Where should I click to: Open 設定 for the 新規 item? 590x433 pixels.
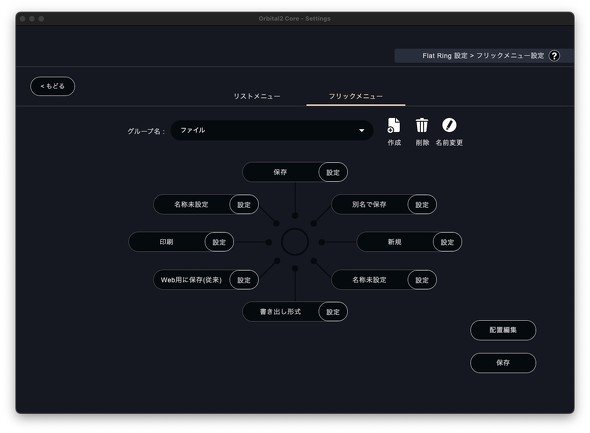tap(447, 242)
